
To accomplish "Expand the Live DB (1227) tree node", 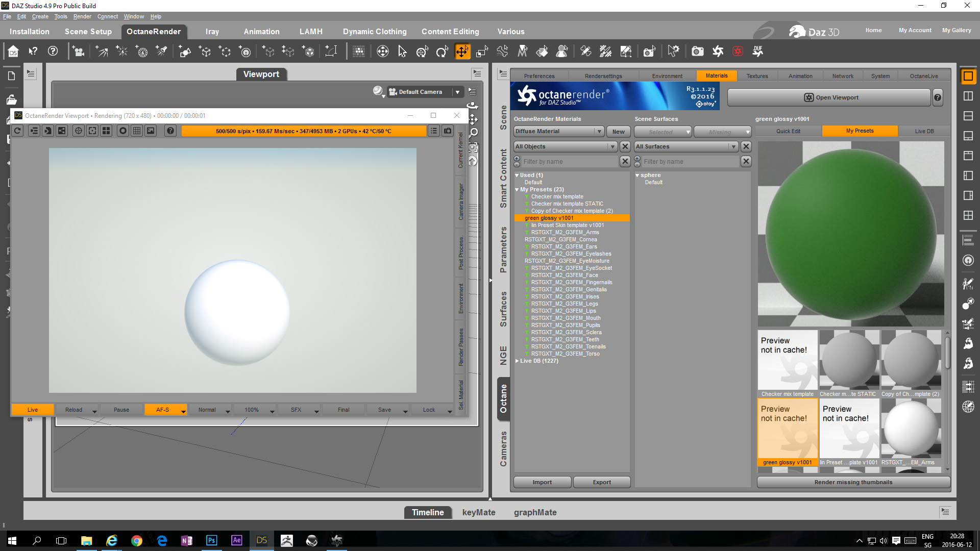I will coord(517,361).
